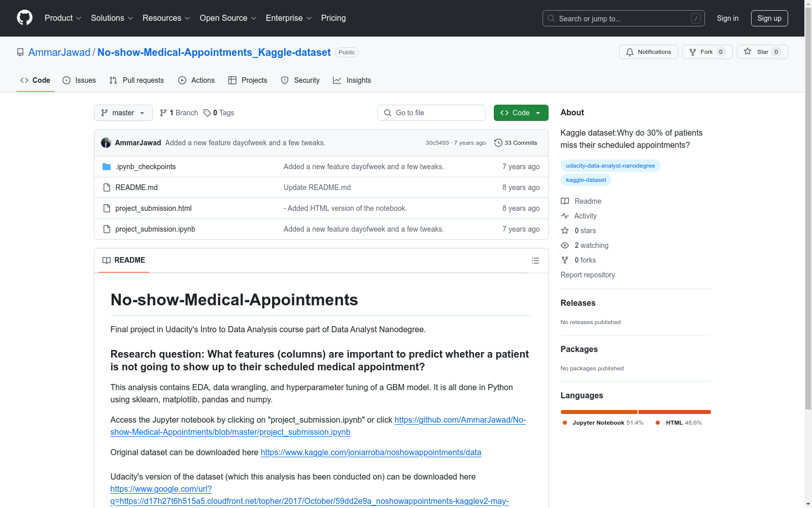Open the AmmarJawad owner link

(59, 52)
